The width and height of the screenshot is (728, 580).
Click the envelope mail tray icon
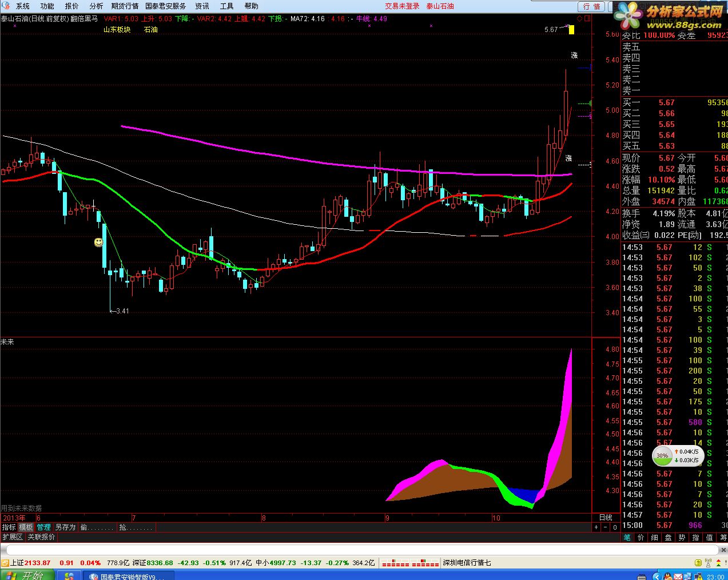678,577
